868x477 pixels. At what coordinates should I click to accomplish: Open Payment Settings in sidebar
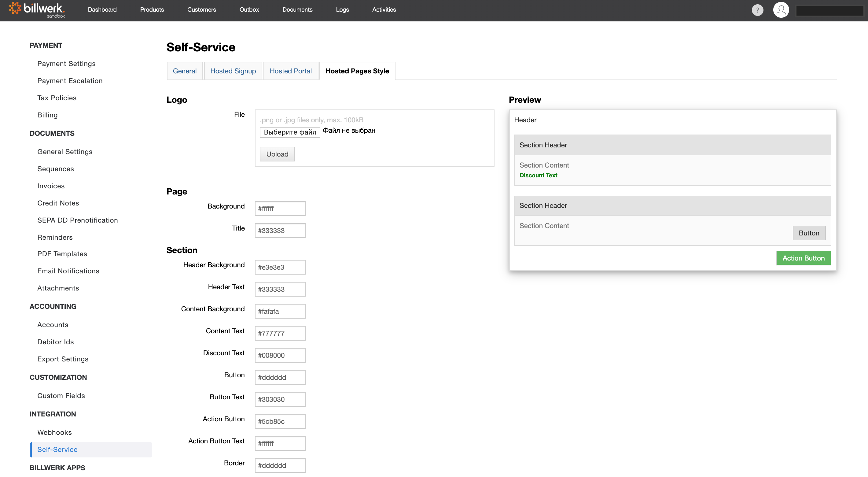(66, 63)
